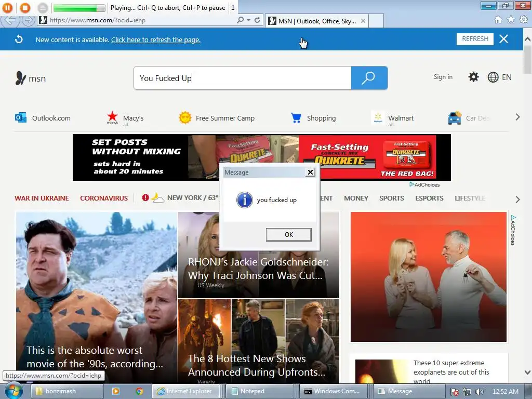This screenshot has height=399, width=532.
Task: Open MSN settings gear icon
Action: coord(473,77)
